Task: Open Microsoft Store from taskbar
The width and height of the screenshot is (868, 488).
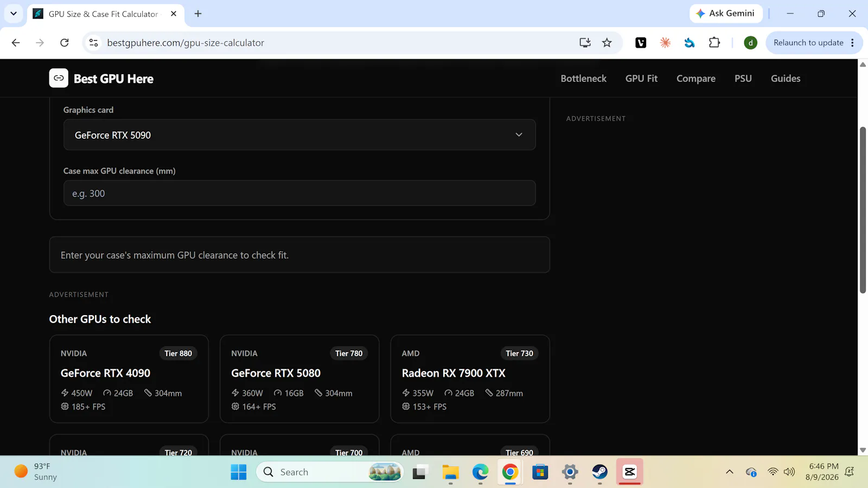Action: coord(540,472)
